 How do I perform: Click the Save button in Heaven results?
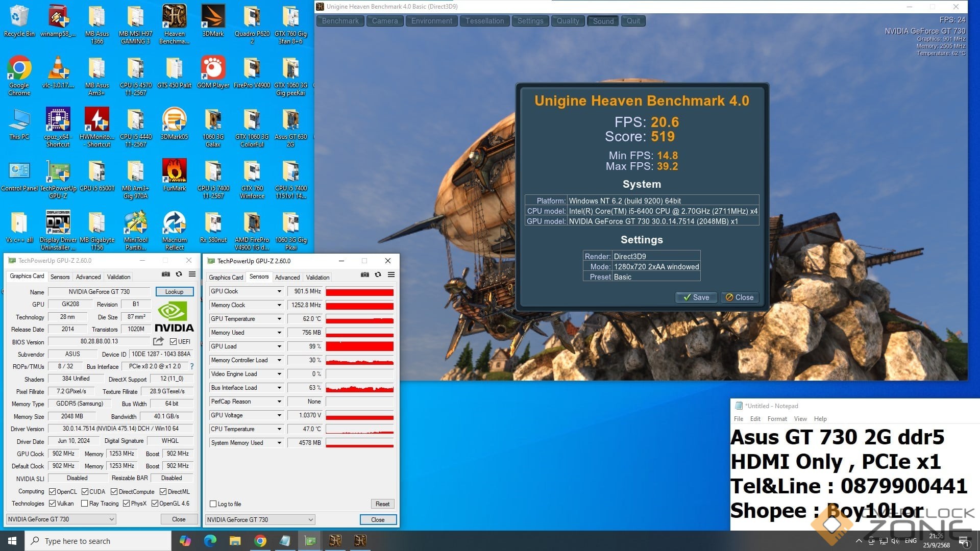[x=696, y=297]
